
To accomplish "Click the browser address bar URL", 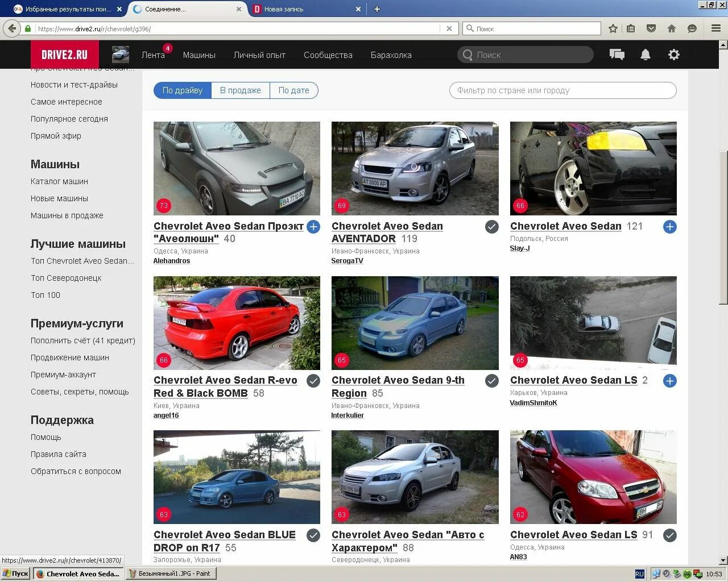I will coord(239,28).
